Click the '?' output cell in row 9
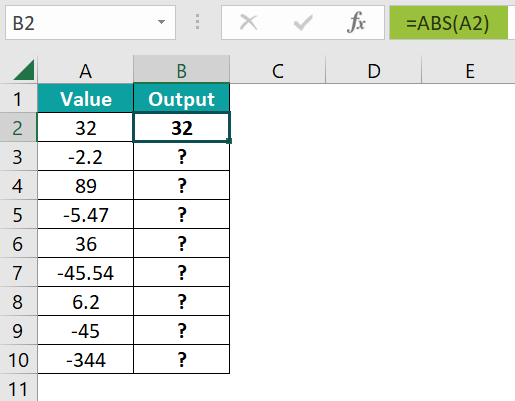Image resolution: width=515 pixels, height=401 pixels. (x=182, y=331)
